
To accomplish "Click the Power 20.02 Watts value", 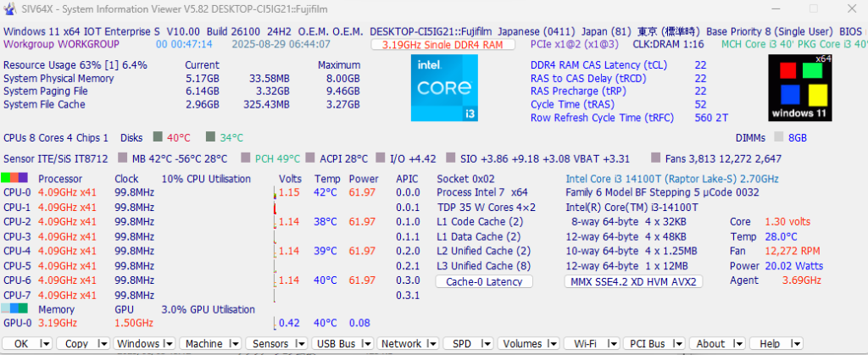I will (x=793, y=266).
